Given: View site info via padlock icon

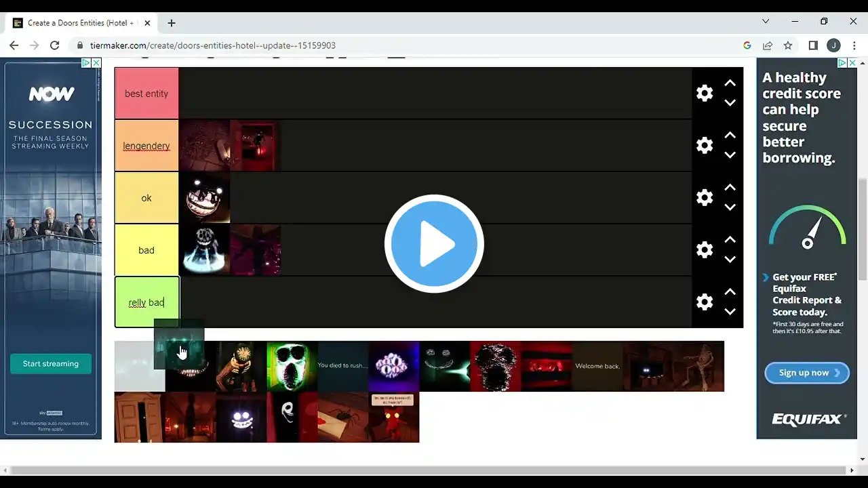Looking at the screenshot, I should (x=80, y=45).
